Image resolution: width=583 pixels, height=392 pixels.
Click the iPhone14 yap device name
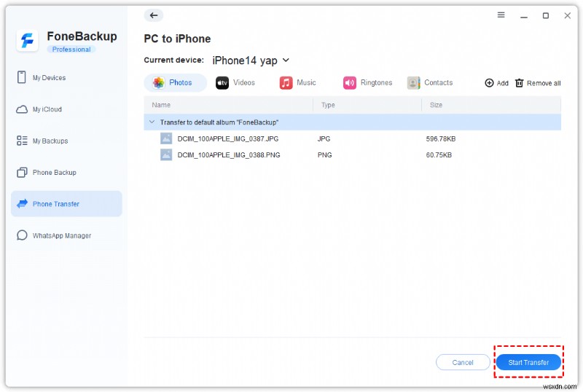(245, 60)
